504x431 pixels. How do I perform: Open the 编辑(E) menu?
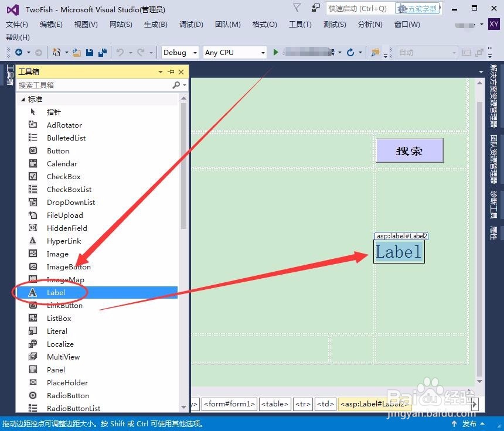coord(51,25)
